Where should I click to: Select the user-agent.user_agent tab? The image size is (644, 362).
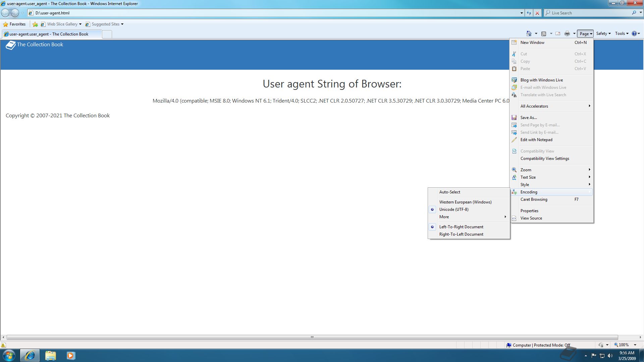52,34
